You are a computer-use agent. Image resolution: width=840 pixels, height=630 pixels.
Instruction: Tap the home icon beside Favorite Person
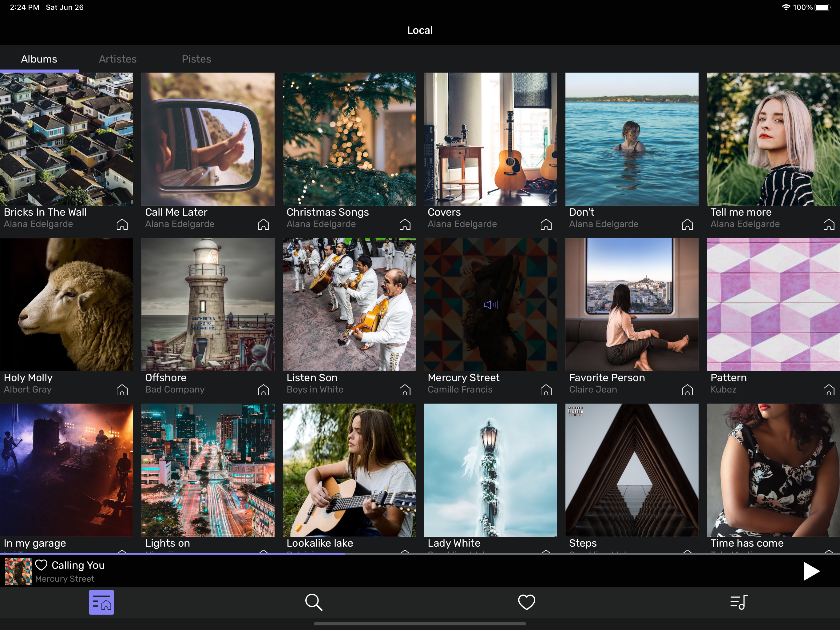pos(687,390)
